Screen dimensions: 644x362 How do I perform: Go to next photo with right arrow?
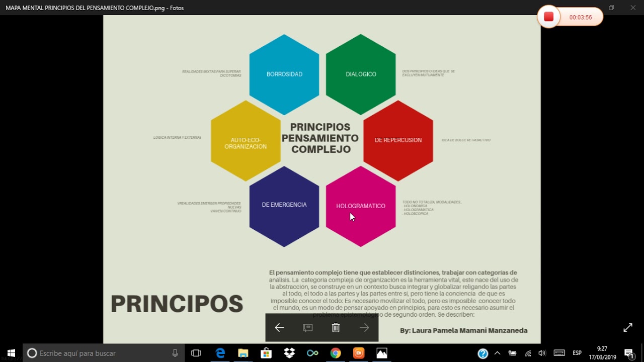pyautogui.click(x=364, y=328)
